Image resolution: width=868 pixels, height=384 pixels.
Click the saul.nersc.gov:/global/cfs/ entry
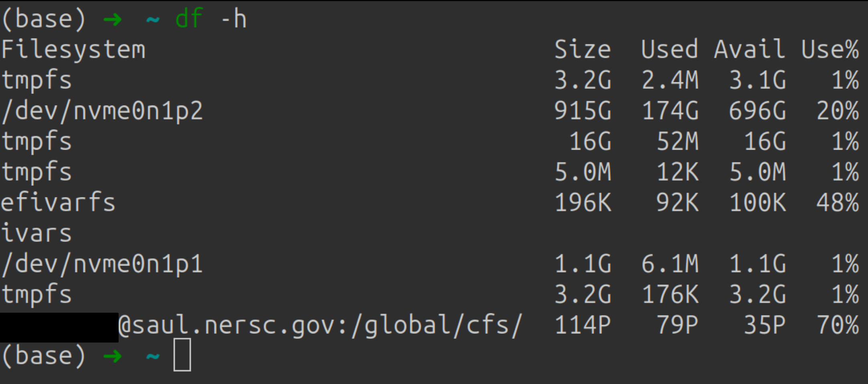click(321, 325)
